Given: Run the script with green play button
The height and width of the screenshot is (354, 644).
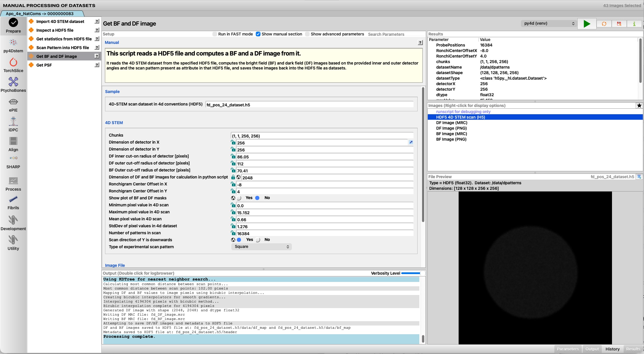Looking at the screenshot, I should click(x=587, y=24).
